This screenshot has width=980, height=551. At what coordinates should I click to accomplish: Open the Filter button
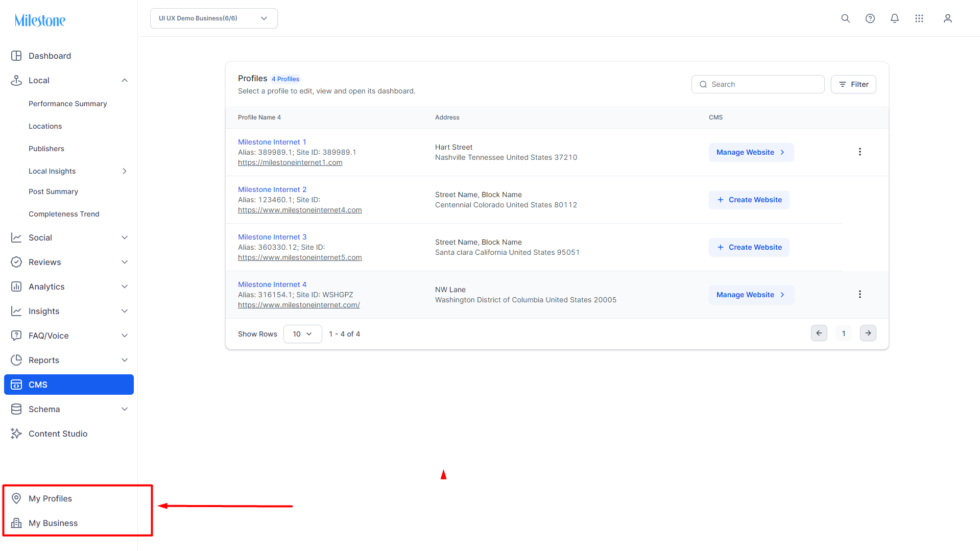(x=853, y=84)
